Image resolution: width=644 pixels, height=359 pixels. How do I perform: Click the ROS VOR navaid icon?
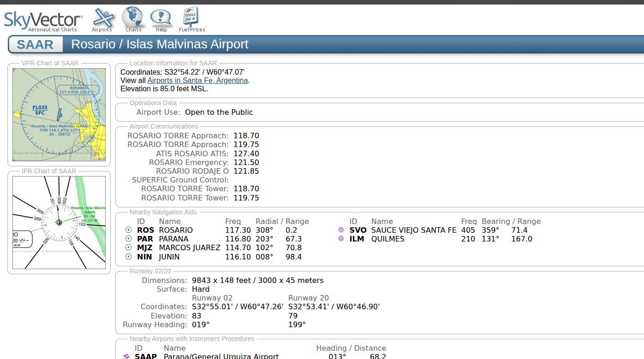pos(128,230)
